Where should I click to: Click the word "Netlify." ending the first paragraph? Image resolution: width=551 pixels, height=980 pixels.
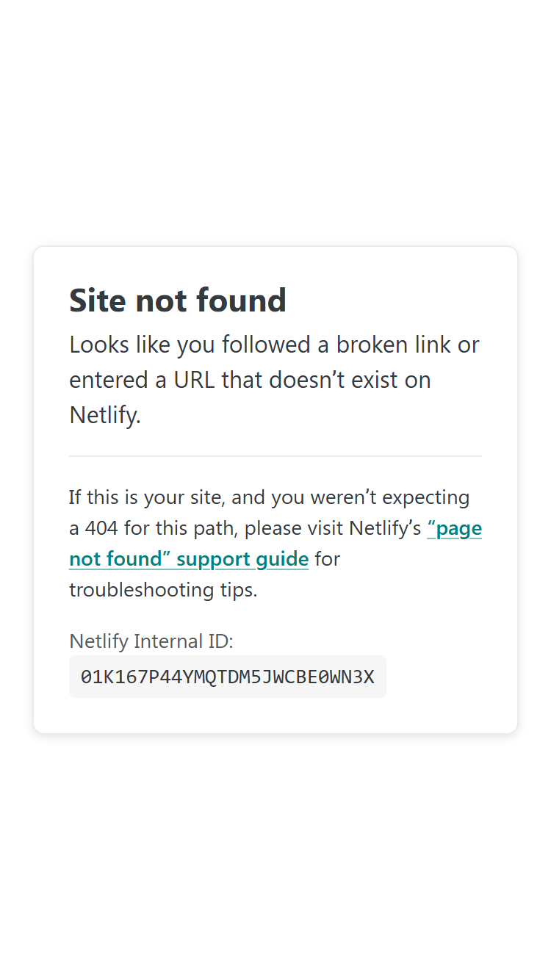105,416
